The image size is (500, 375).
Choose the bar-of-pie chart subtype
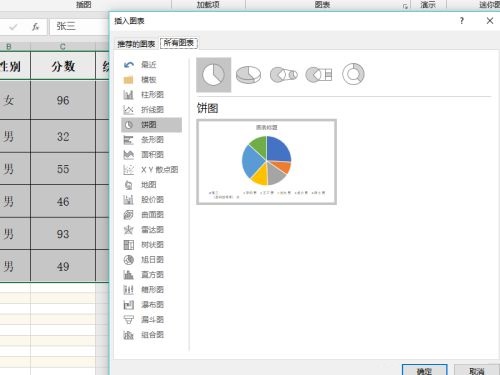tap(319, 74)
